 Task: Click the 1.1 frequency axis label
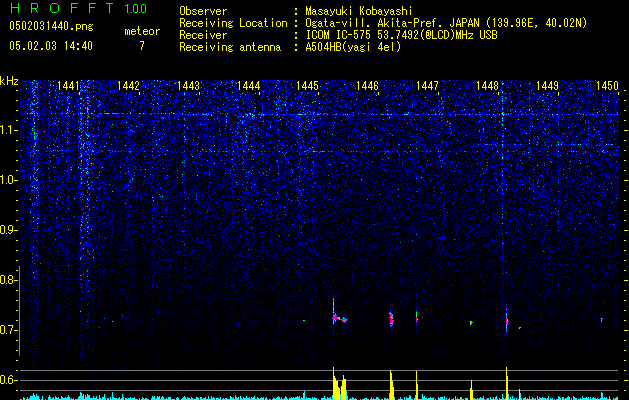coord(8,130)
